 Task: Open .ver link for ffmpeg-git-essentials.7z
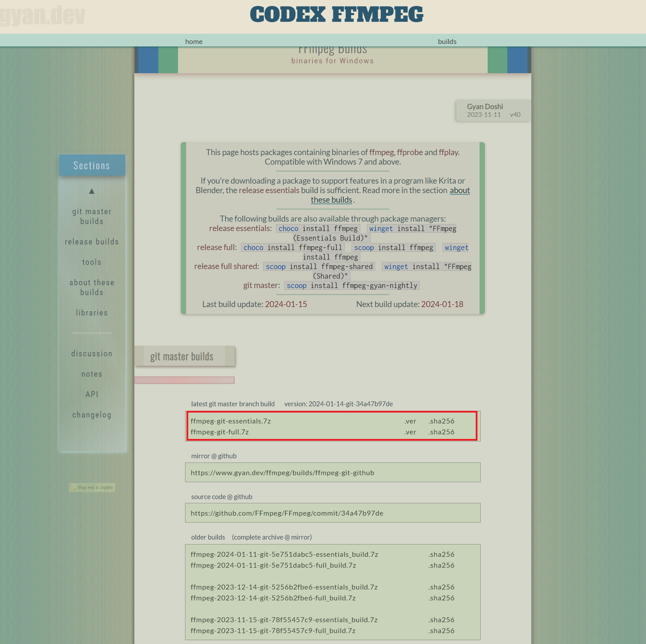click(x=410, y=421)
